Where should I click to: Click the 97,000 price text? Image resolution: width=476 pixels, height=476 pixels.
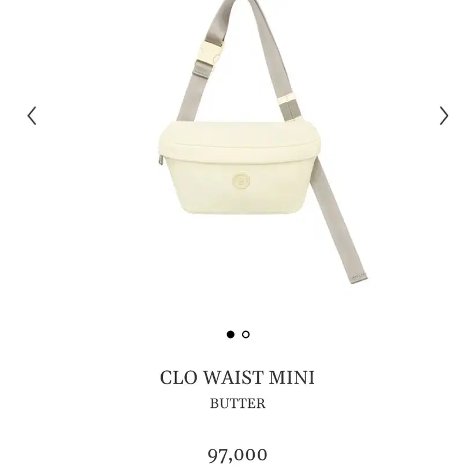pos(237,455)
